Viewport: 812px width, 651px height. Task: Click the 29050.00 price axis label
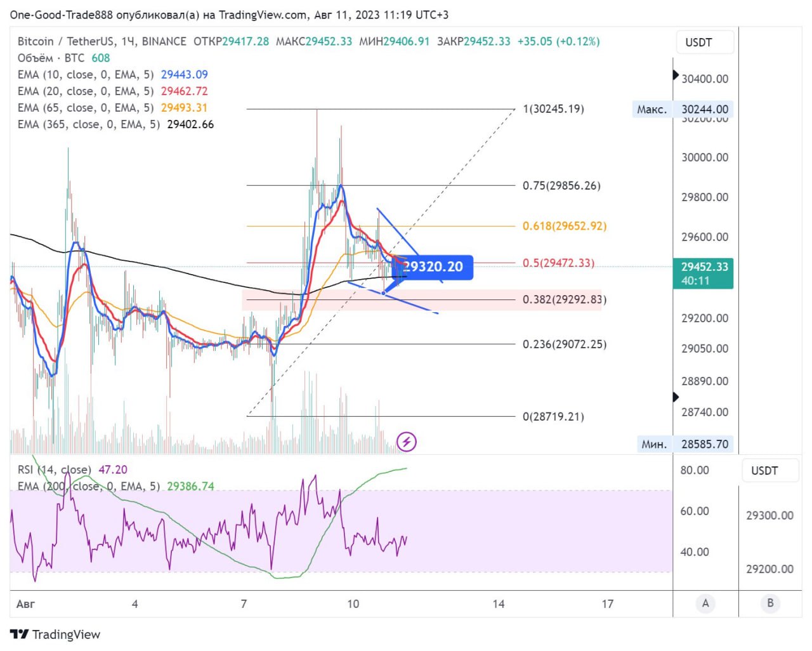pos(705,348)
